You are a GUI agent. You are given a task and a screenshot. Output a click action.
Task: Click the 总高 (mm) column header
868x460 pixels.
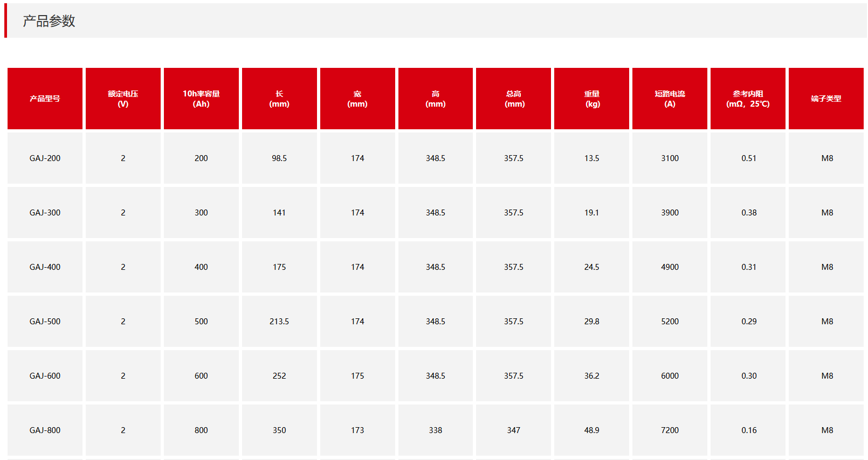tap(513, 99)
